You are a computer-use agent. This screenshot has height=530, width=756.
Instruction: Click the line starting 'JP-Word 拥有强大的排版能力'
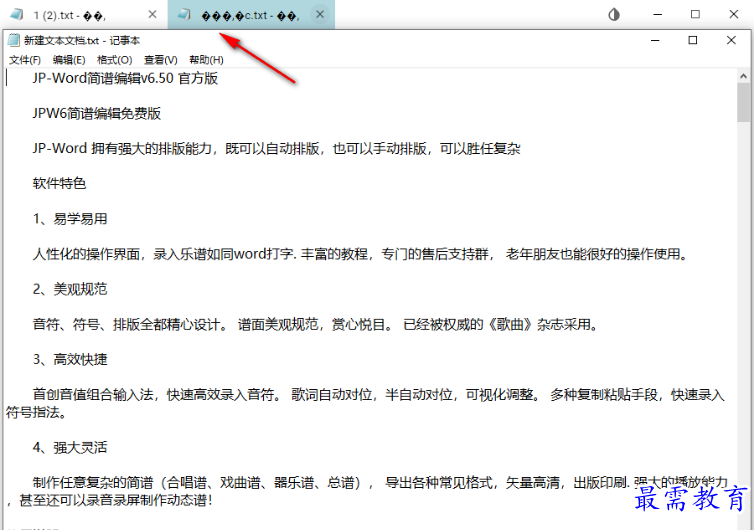pos(277,149)
